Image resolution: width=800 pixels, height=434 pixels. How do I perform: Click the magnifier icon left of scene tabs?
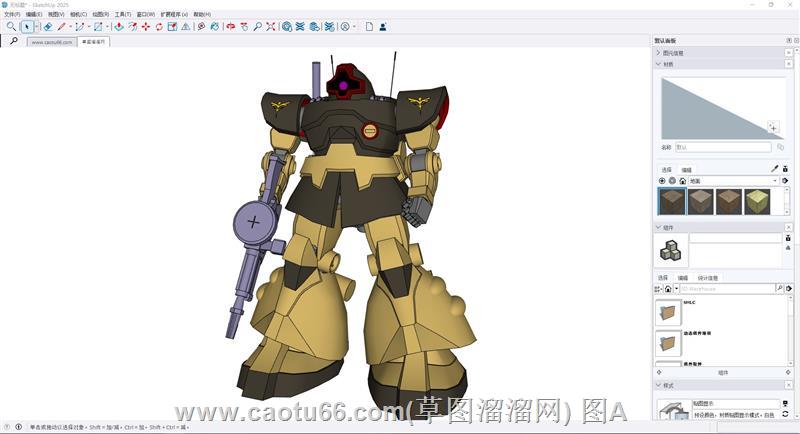click(x=14, y=41)
